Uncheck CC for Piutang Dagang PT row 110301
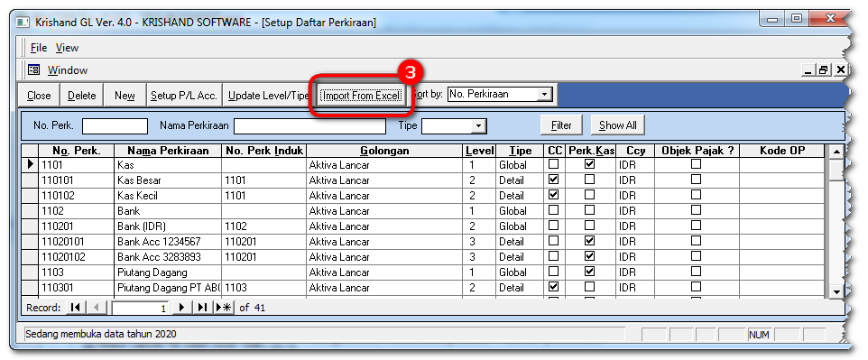Screen dimensions: 868x360 coord(553,287)
